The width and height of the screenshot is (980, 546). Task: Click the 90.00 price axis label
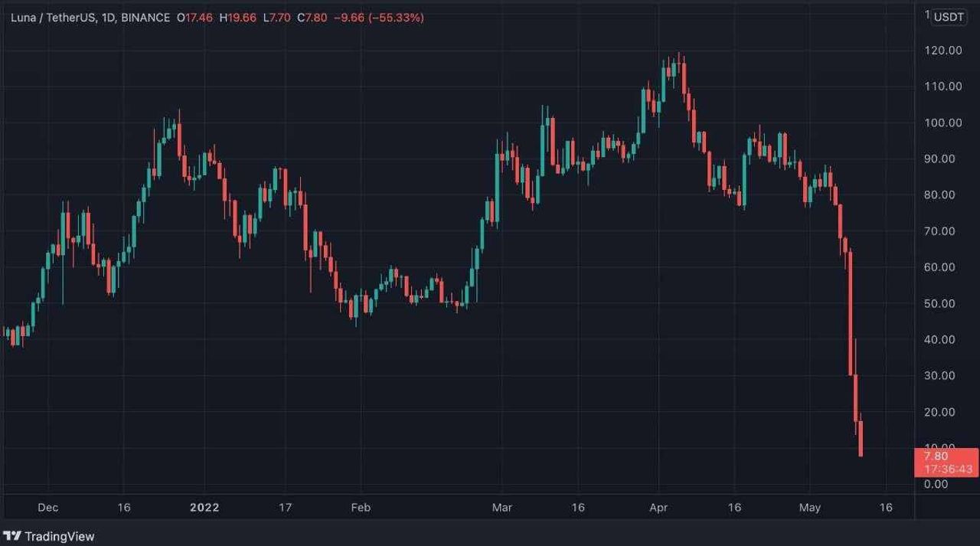click(940, 159)
